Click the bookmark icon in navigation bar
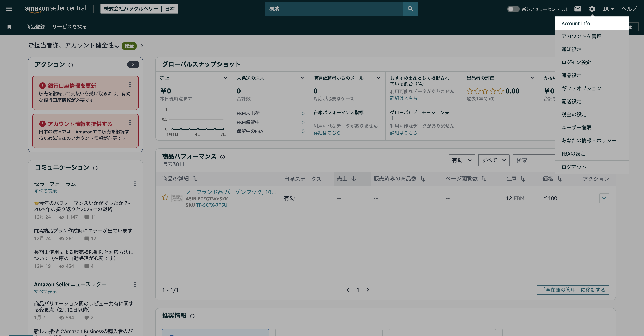Screen dimensions: 644x336 pyautogui.click(x=9, y=27)
